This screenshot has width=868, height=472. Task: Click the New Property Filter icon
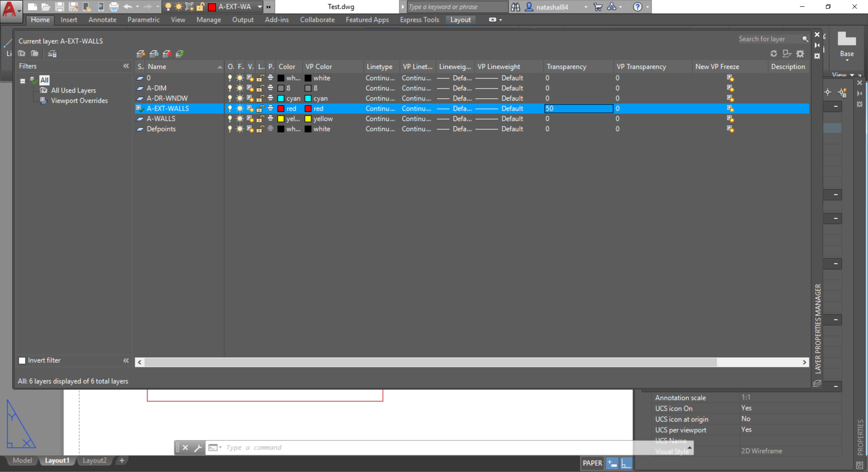pos(21,54)
